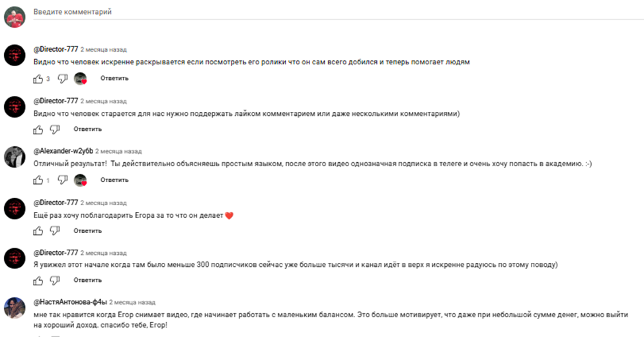Dislike Alexander-w2y6b's comment
Viewport: 644px width, 337px height.
(62, 180)
